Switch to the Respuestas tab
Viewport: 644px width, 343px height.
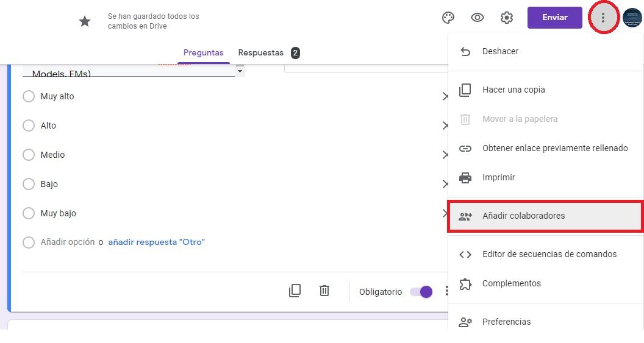[261, 52]
